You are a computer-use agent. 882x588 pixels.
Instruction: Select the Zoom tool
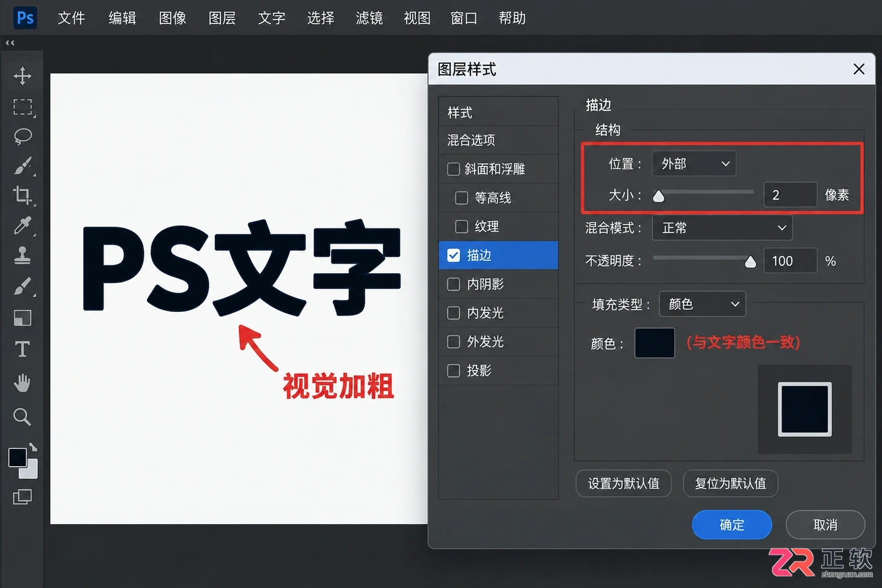[23, 417]
